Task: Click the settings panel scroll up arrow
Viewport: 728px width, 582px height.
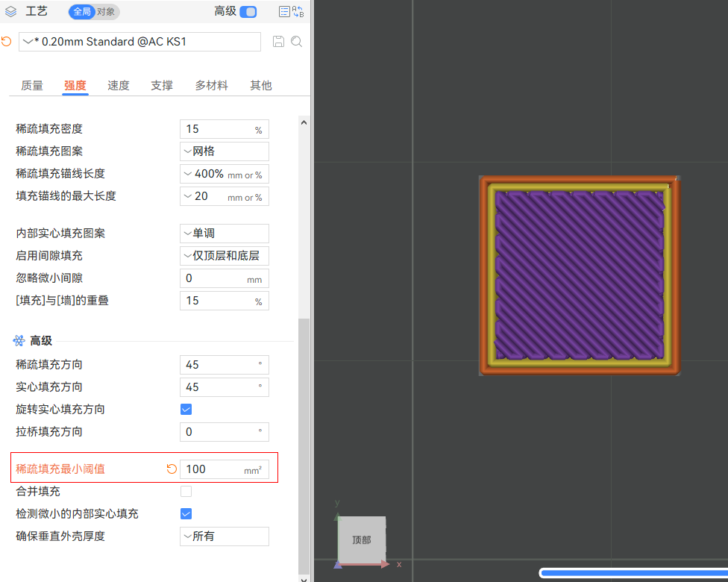Action: click(x=304, y=122)
